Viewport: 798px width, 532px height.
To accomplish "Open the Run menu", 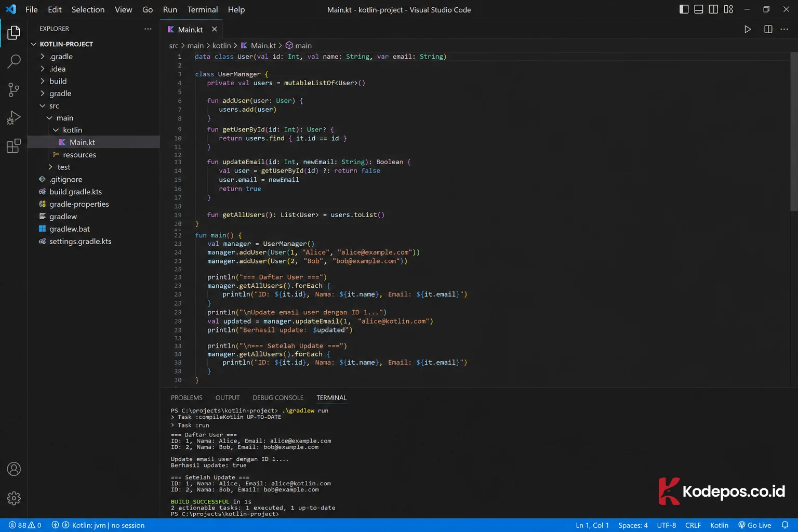I will [170, 9].
